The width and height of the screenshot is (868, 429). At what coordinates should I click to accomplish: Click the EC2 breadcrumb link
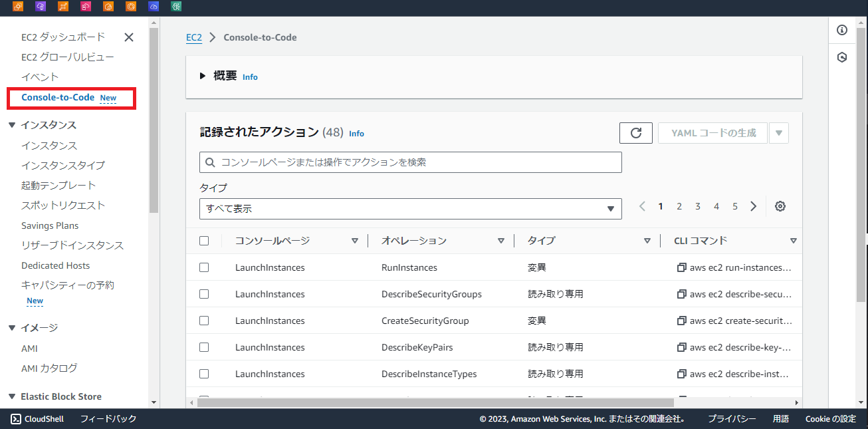click(x=194, y=37)
